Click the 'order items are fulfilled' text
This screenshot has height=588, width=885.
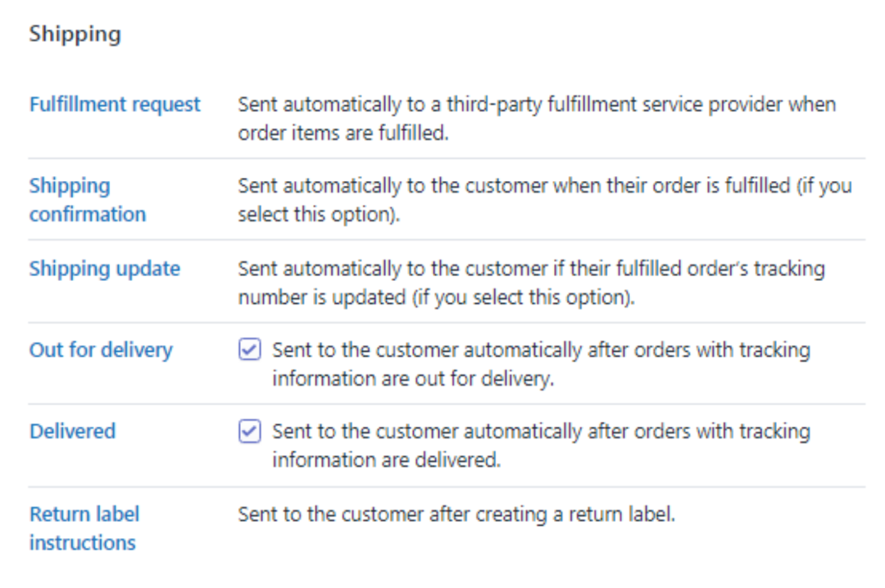click(x=343, y=133)
